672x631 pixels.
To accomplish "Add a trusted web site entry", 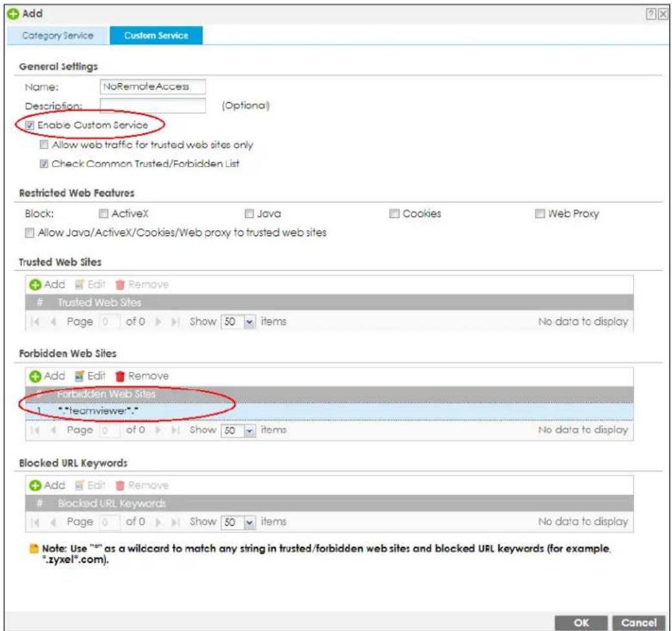I will [47, 284].
